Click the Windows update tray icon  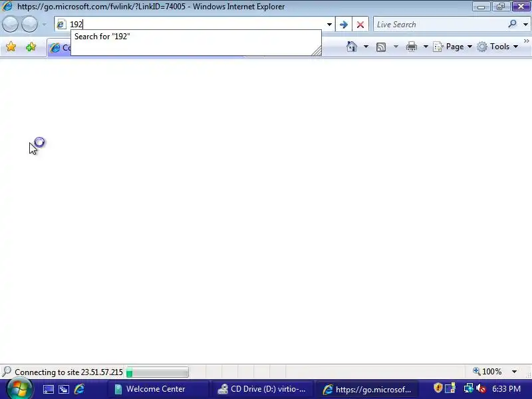[451, 388]
